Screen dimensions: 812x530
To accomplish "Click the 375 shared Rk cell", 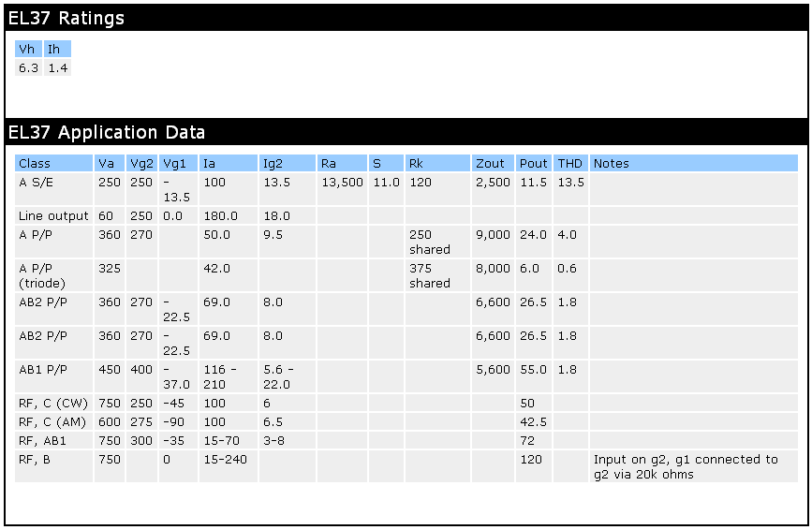I will 437,275.
